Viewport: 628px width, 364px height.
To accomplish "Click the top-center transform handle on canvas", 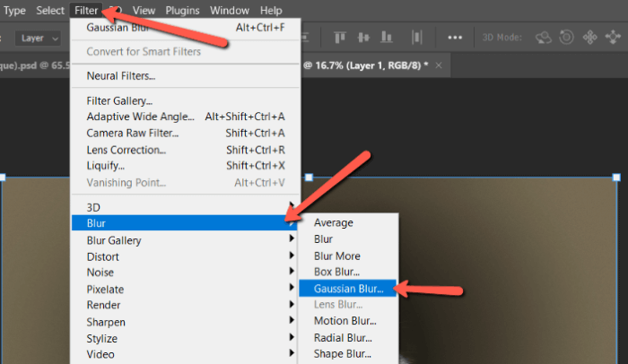I will point(310,178).
